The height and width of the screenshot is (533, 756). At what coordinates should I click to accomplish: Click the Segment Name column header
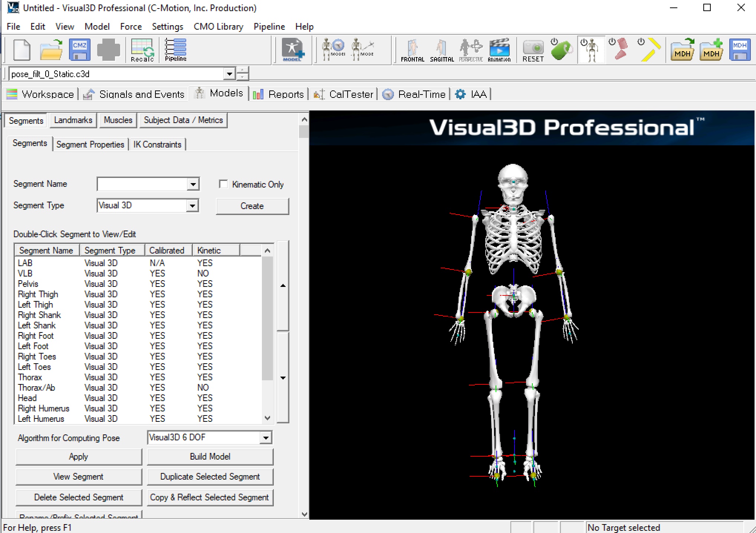[x=47, y=251]
